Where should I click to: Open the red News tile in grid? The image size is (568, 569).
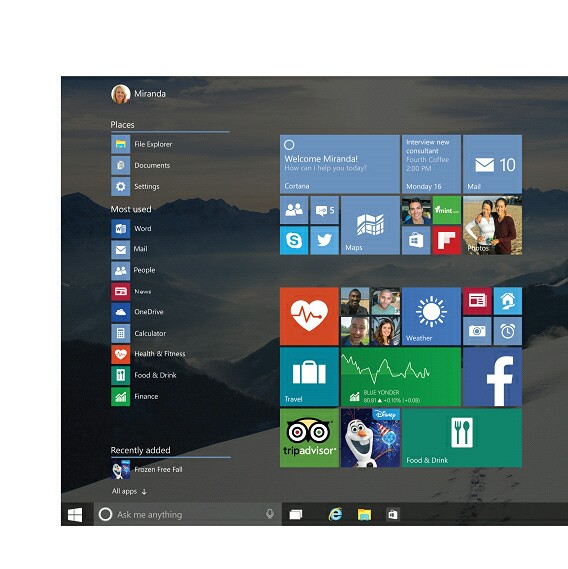coord(477,301)
